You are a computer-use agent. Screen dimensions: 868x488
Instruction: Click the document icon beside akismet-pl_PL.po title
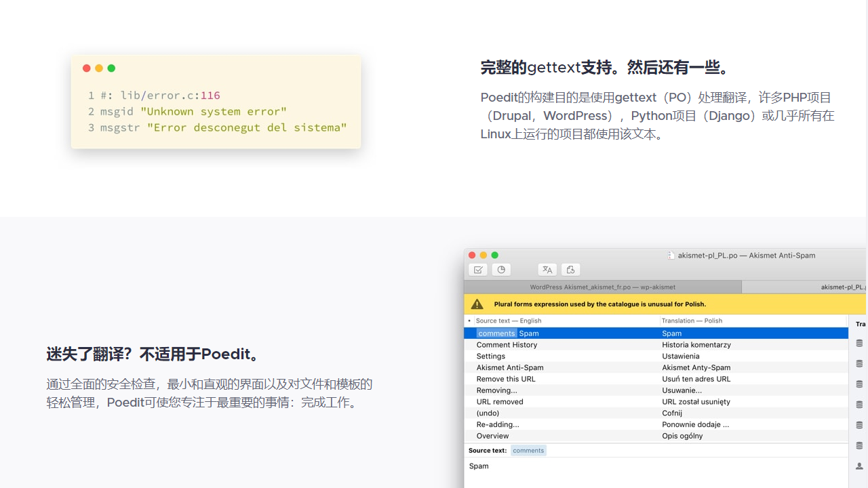(671, 255)
